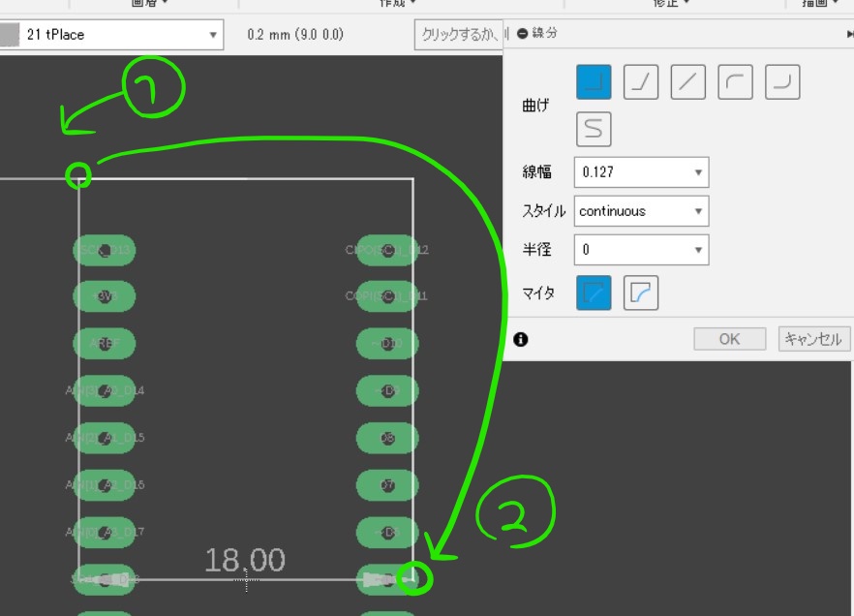This screenshot has width=854, height=616.
Task: Click the AREF pad
Action: [104, 344]
